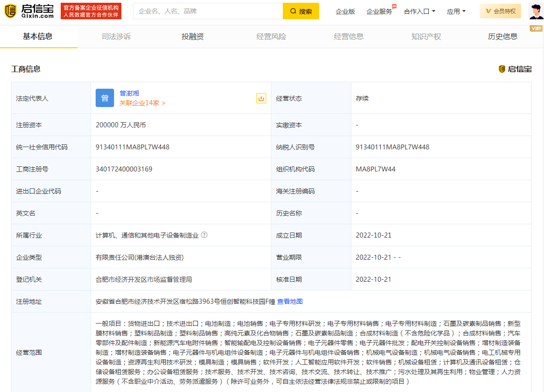This screenshot has height=392, width=544.
Task: Click company type 有限责任公司(港澳台法人独资)
Action: point(139,257)
